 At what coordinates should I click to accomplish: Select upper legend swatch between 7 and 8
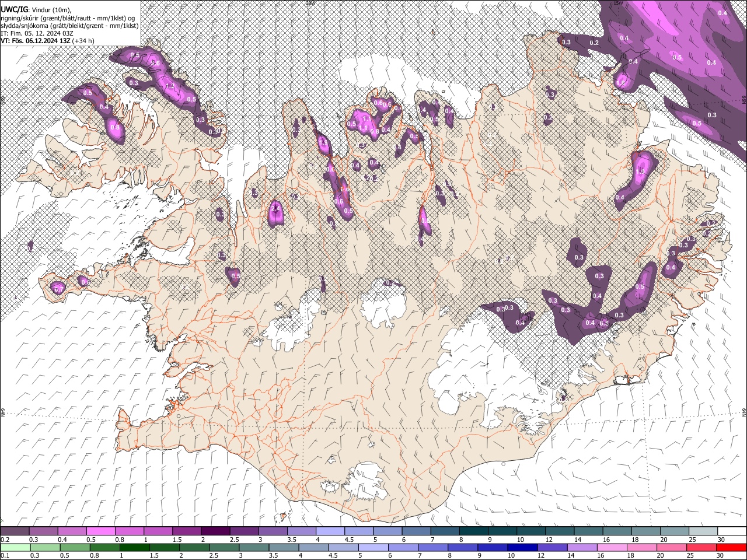(446, 531)
